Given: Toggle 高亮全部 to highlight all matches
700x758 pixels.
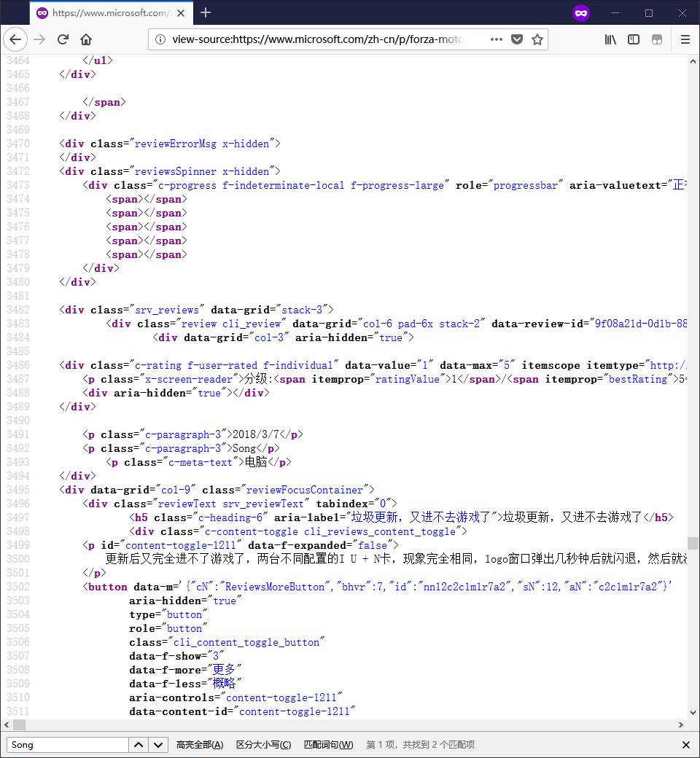Looking at the screenshot, I should click(200, 744).
